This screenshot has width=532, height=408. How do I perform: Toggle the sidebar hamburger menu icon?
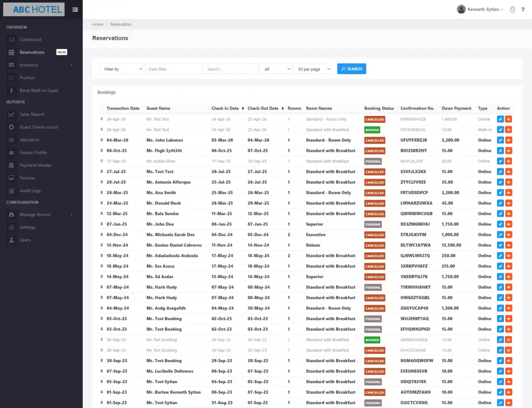75,9
